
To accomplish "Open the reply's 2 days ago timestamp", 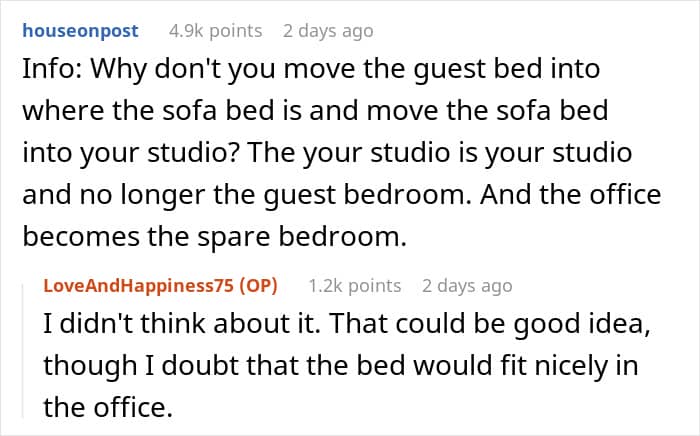I will pos(467,286).
